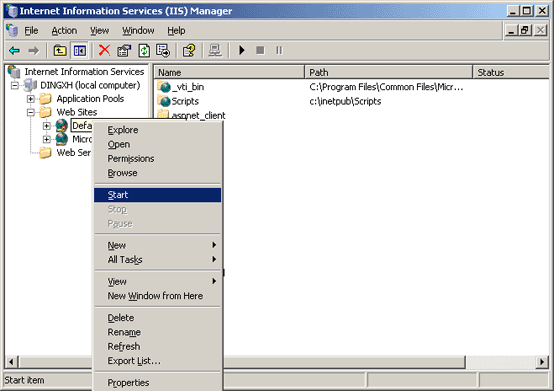Expand the Application Pools tree node
The width and height of the screenshot is (554, 391).
coord(31,99)
